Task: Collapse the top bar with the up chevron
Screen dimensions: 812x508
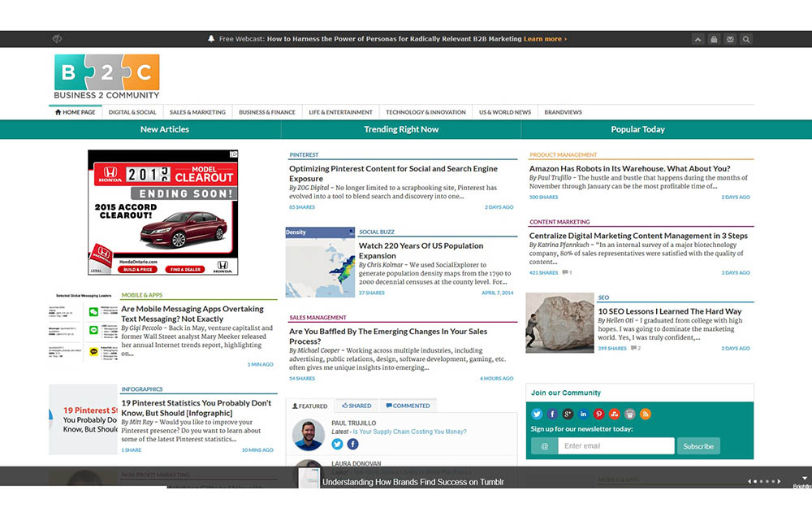Action: [x=698, y=39]
